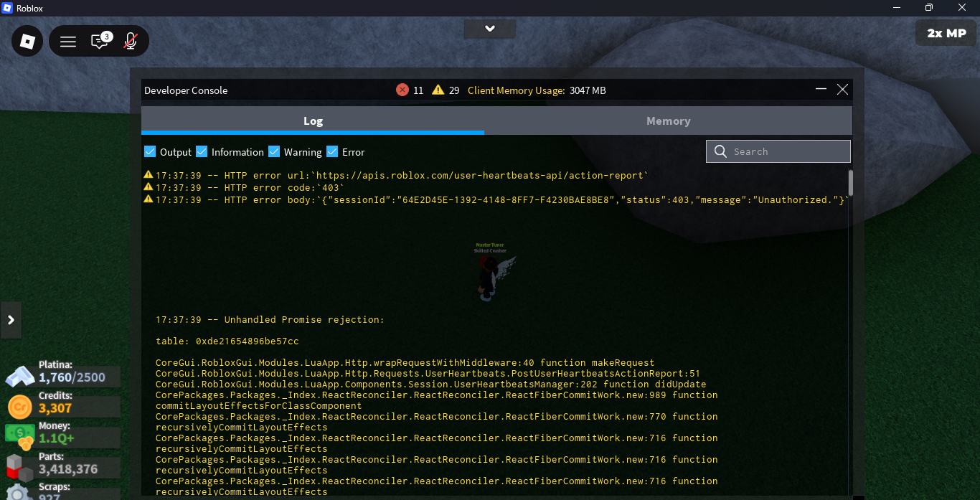
Task: Expand the top center chevron dropdown
Action: [489, 29]
